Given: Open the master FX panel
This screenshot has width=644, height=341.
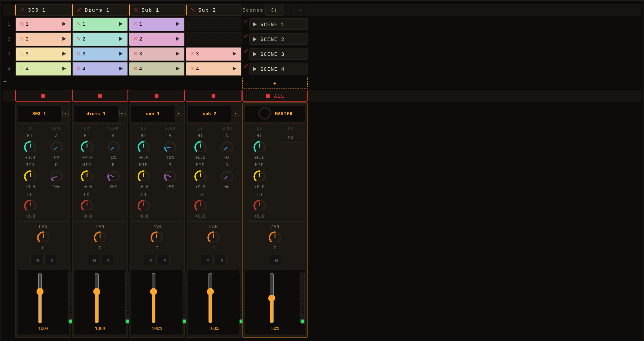Looking at the screenshot, I should (x=291, y=138).
